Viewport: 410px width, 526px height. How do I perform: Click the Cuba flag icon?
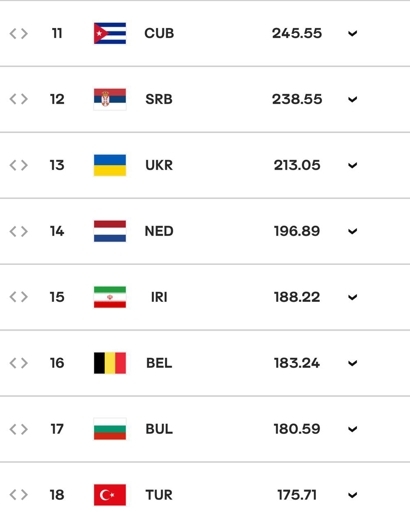(x=110, y=33)
